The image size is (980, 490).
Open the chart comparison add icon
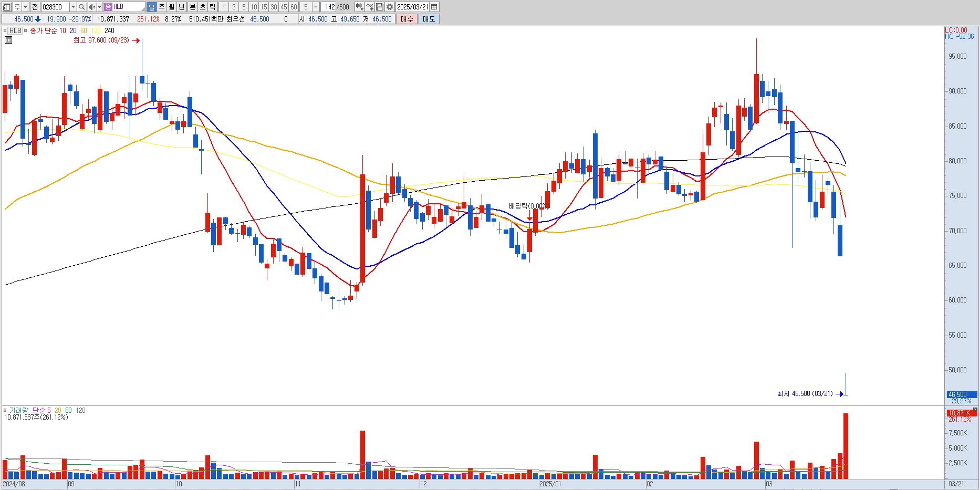(360, 7)
